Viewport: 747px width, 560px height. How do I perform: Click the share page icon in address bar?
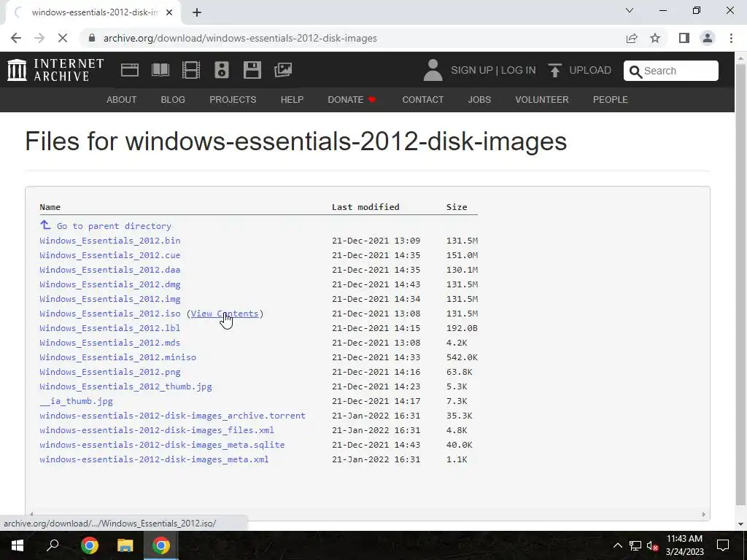click(632, 38)
